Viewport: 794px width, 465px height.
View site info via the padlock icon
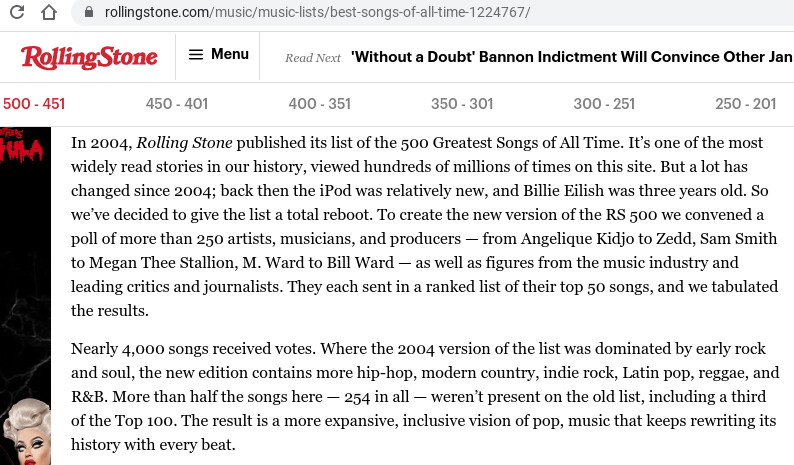(89, 12)
